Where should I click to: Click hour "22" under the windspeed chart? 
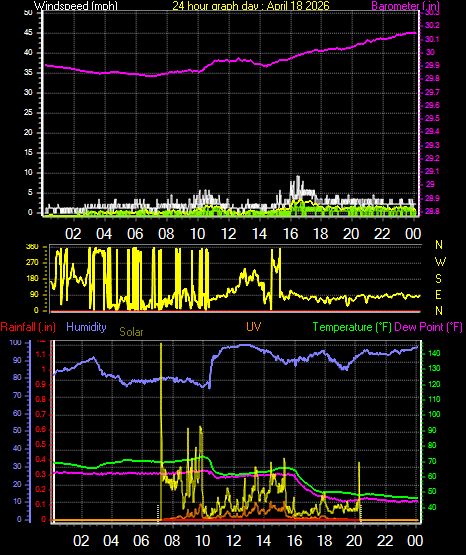pos(382,234)
